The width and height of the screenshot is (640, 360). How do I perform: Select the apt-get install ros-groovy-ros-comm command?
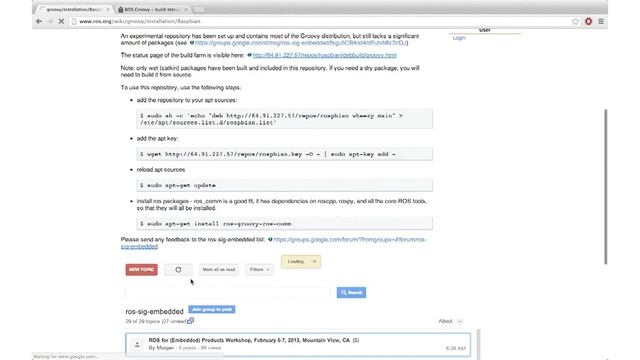[x=216, y=224]
